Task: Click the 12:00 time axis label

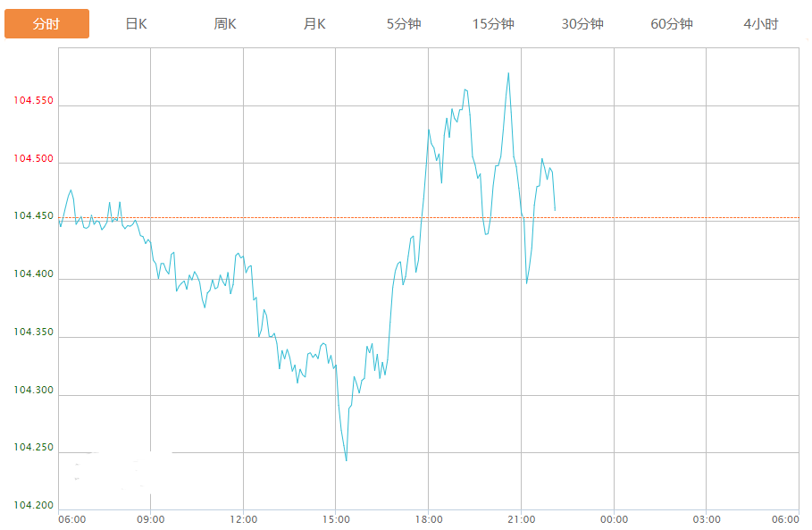Action: coord(243,519)
